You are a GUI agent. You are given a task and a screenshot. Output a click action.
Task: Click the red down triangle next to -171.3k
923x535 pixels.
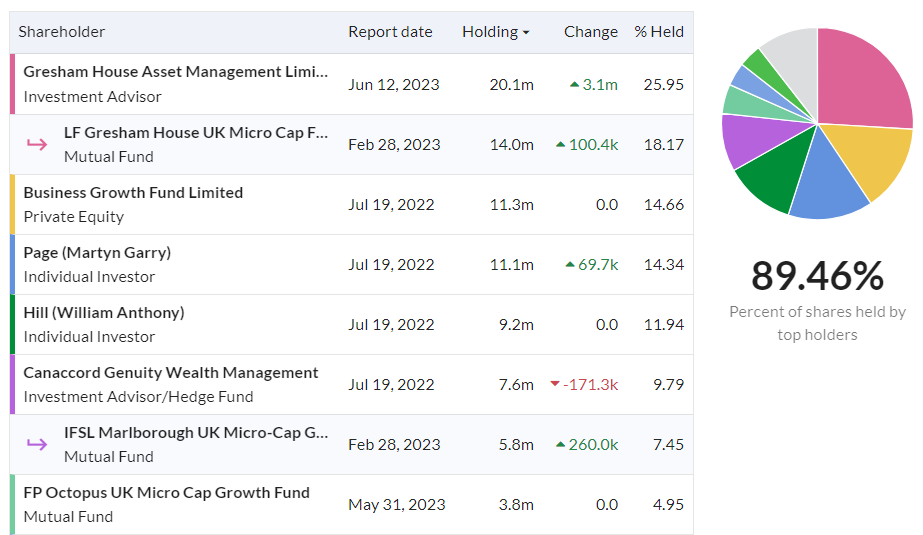[x=556, y=385]
